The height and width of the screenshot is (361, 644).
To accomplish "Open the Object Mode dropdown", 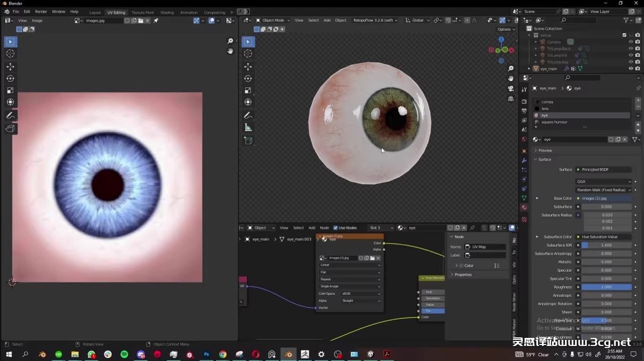I will (272, 20).
